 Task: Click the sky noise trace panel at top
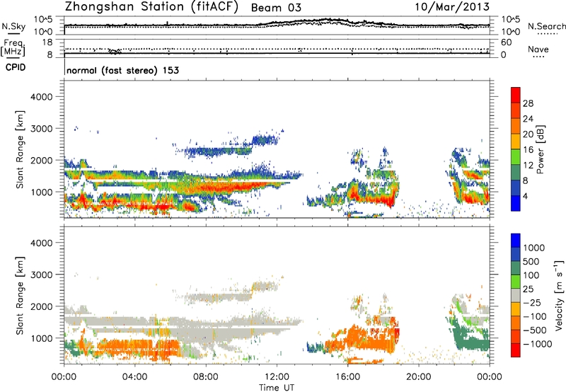(277, 25)
